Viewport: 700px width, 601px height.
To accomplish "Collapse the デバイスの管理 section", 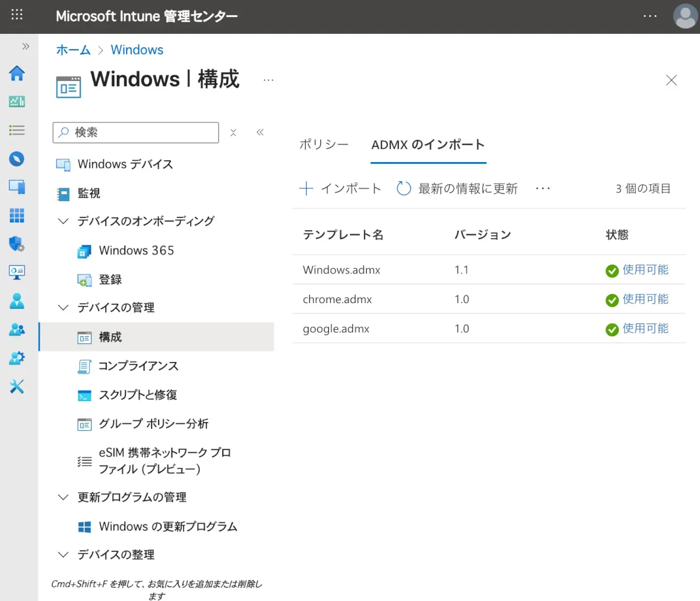I will [x=63, y=307].
